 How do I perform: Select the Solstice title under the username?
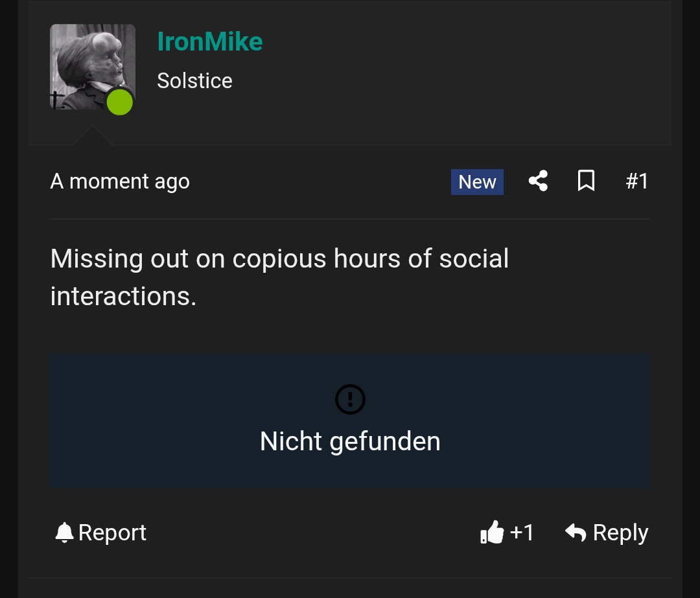click(194, 80)
